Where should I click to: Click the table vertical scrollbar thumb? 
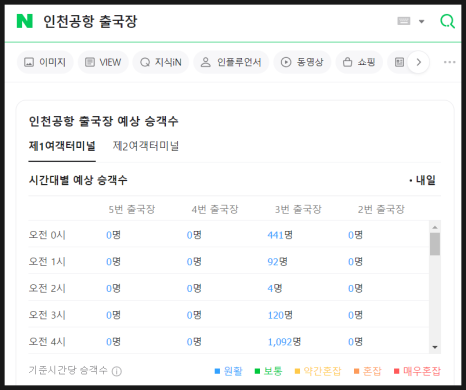(435, 244)
